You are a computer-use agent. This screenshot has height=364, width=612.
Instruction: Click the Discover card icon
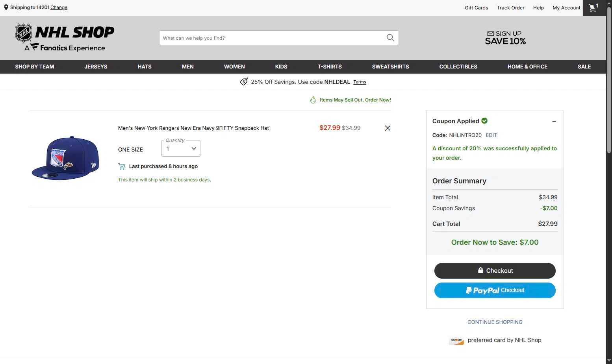(456, 340)
